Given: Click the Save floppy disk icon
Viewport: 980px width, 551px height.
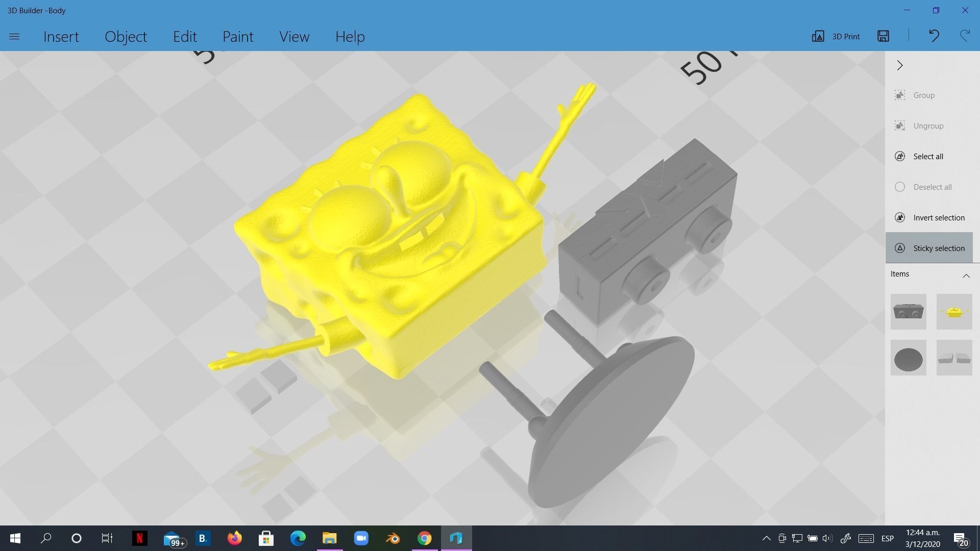Looking at the screenshot, I should pyautogui.click(x=883, y=36).
